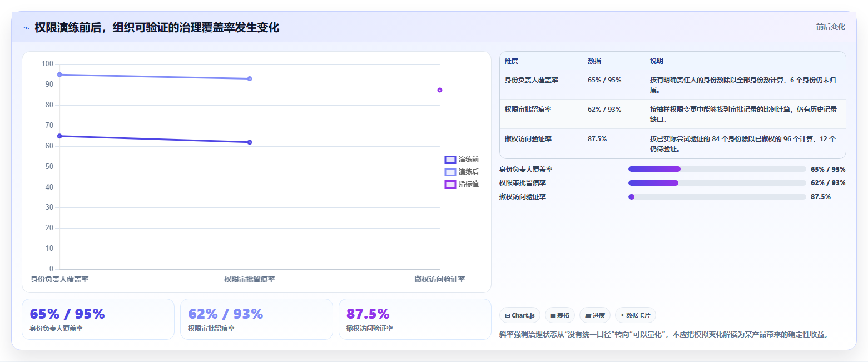Image resolution: width=868 pixels, height=362 pixels.
Task: Toggle the 指标值 legend entry
Action: coord(462,184)
